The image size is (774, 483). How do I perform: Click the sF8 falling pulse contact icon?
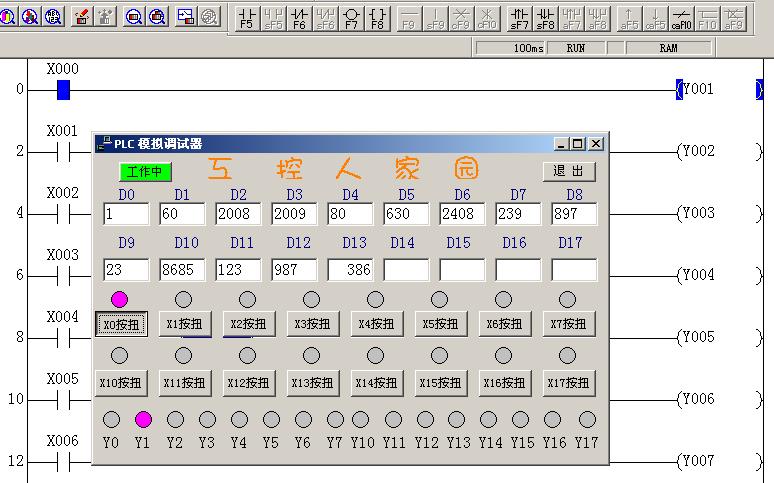(x=545, y=17)
